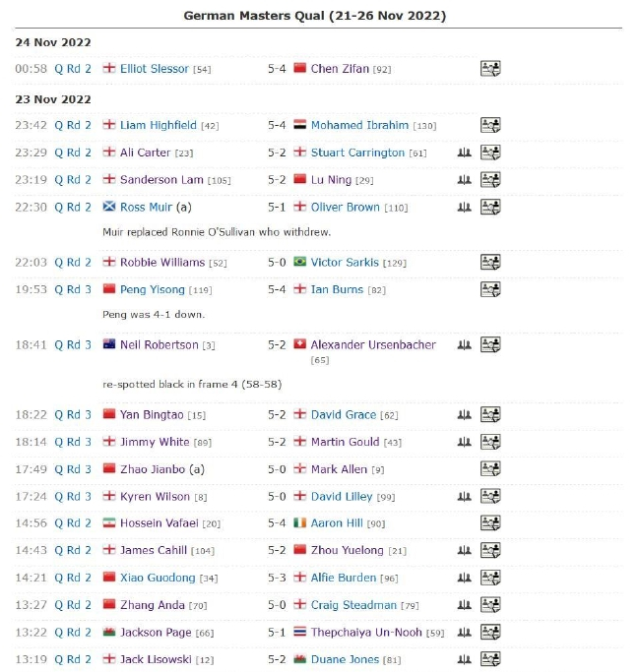Click head-to-head icon for Zhao Jianbo–Allen
The image size is (640, 672).
[x=464, y=469]
